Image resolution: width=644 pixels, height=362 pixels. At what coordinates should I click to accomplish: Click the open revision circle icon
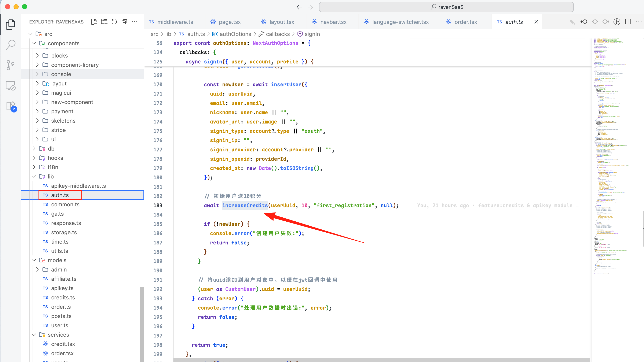[595, 22]
